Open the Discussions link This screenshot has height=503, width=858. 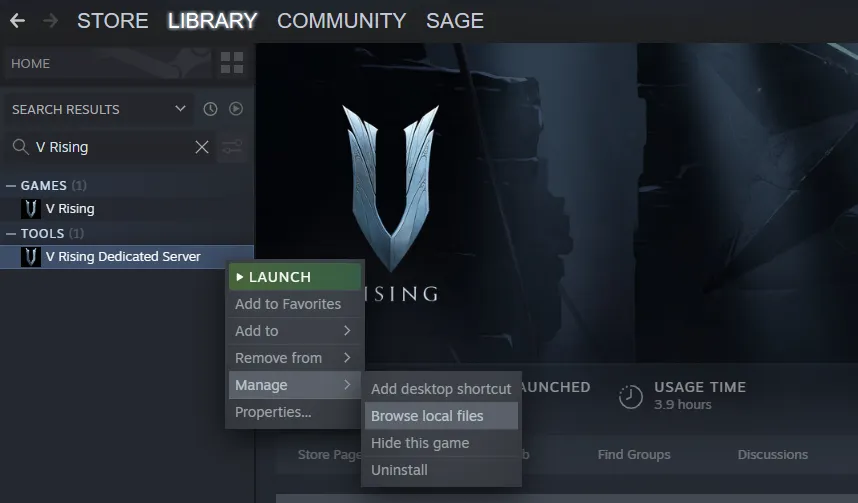pyautogui.click(x=773, y=454)
